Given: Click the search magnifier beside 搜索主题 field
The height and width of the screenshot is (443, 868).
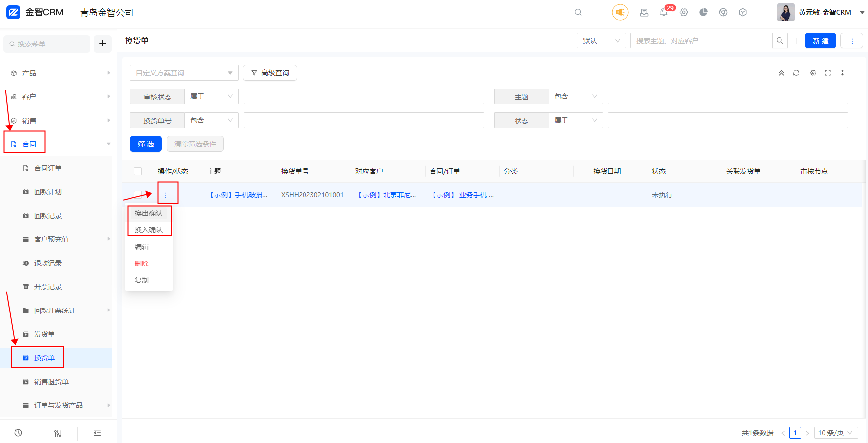Looking at the screenshot, I should [x=780, y=41].
